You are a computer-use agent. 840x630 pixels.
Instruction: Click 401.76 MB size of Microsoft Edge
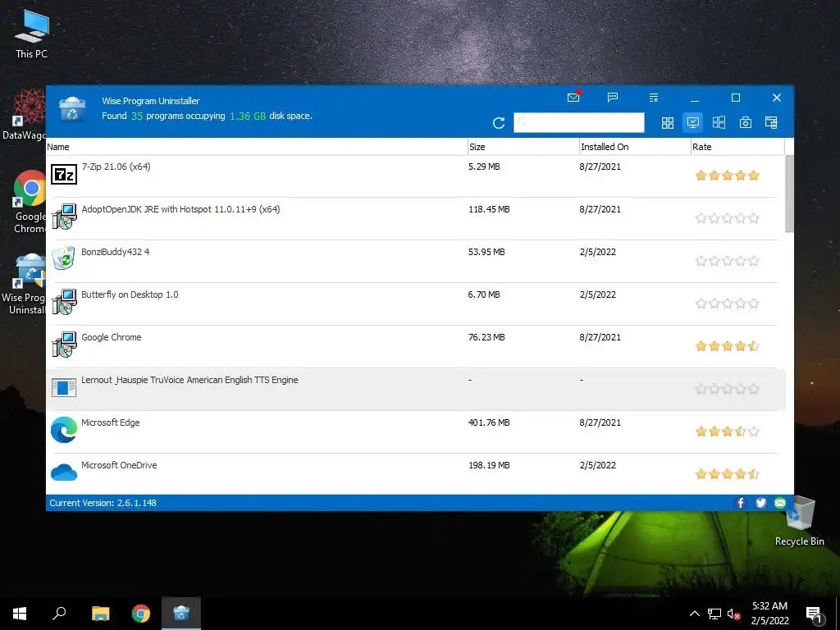pyautogui.click(x=489, y=422)
